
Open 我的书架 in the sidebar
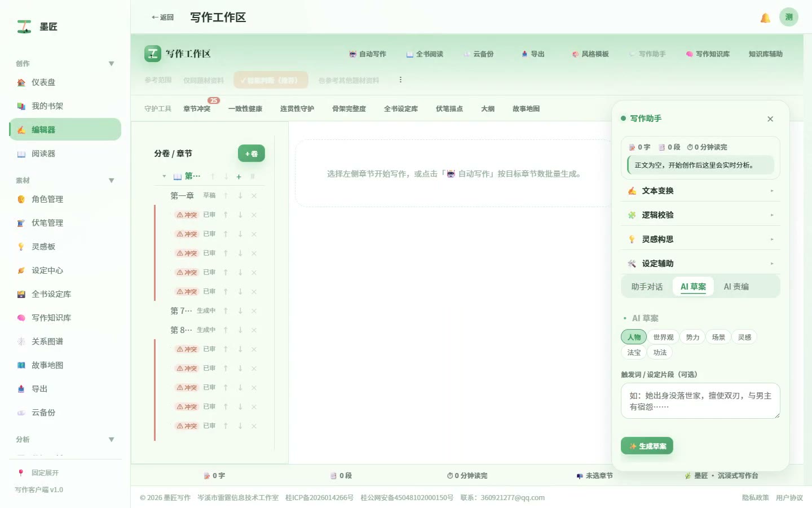coord(65,106)
